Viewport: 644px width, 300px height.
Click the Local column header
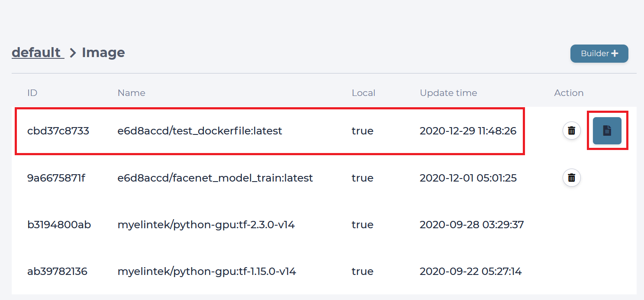(364, 93)
